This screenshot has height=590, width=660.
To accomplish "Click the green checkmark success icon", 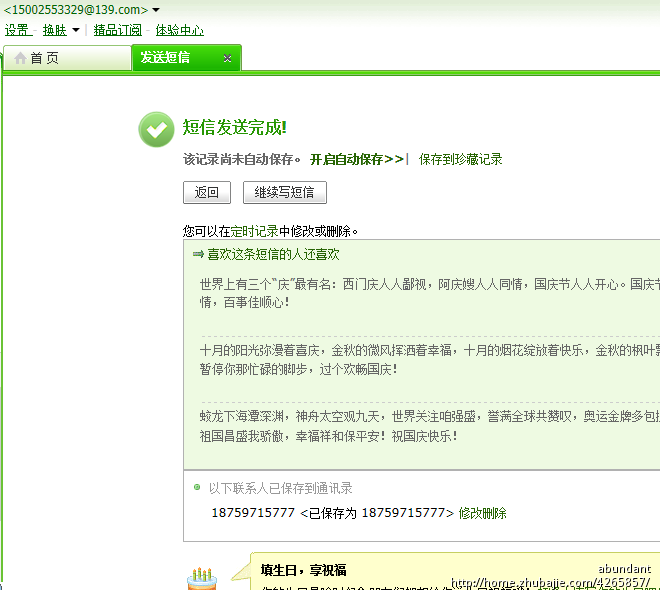I will tap(156, 129).
